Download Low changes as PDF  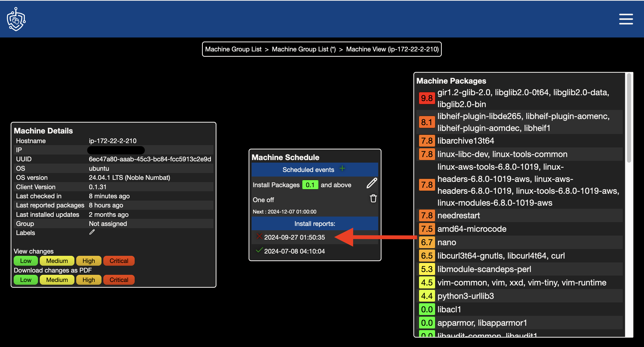26,280
